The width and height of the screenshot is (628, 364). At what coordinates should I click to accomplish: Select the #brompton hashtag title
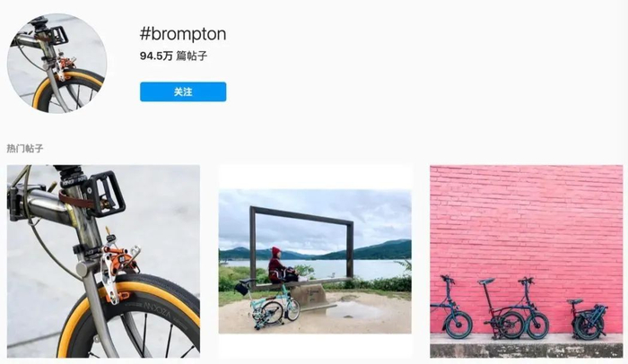[x=183, y=34]
